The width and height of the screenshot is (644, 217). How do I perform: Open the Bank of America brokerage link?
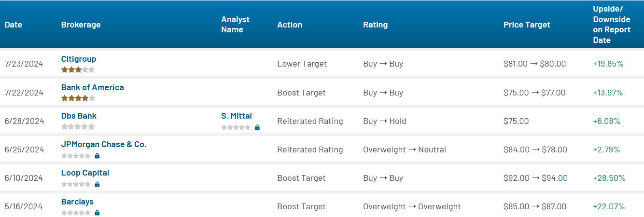93,87
